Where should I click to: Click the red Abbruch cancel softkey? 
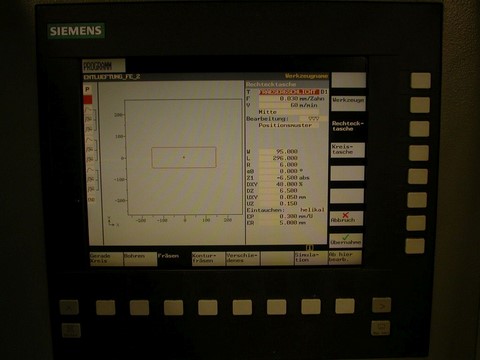(346, 218)
